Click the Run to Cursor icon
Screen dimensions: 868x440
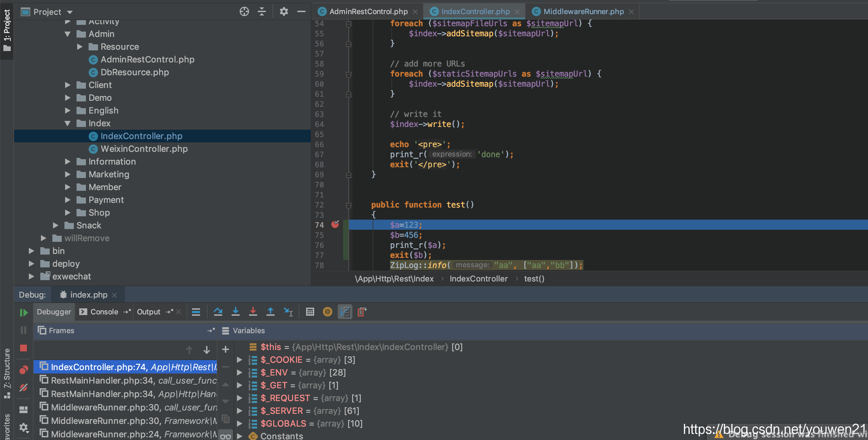(x=288, y=312)
